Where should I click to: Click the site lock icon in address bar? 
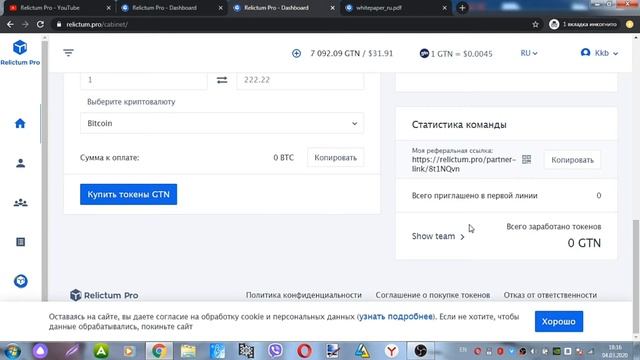pyautogui.click(x=59, y=24)
